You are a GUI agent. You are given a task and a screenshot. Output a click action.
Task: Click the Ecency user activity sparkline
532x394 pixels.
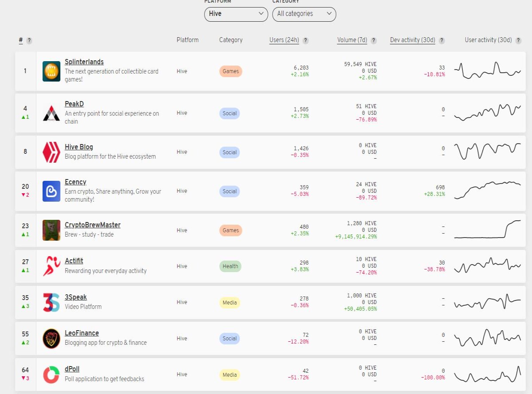coord(488,190)
